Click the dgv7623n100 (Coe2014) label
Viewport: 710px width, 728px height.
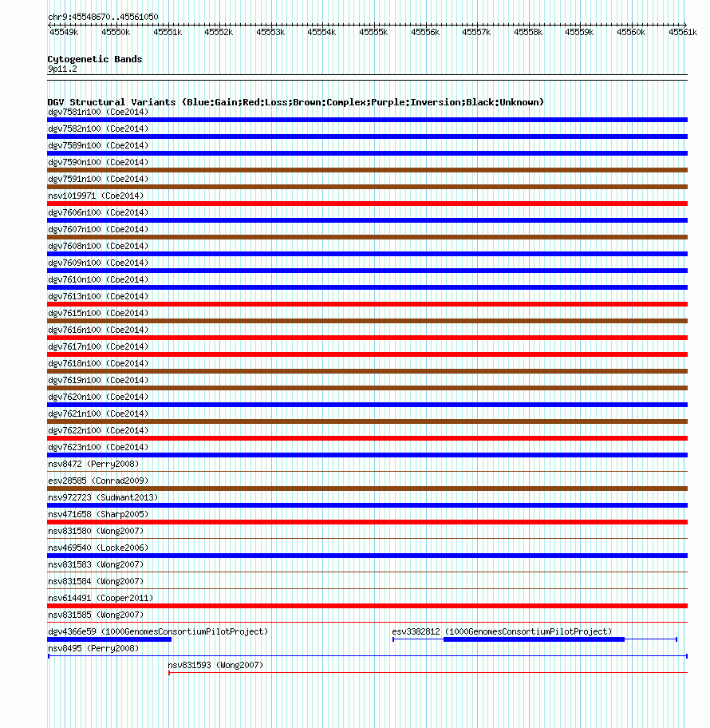coord(98,447)
